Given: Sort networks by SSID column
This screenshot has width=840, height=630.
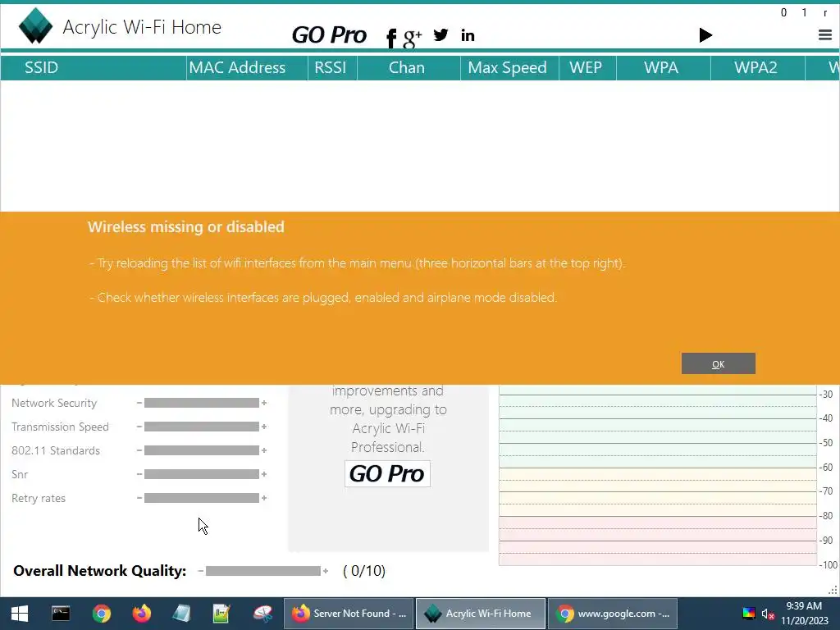Looking at the screenshot, I should pos(94,67).
